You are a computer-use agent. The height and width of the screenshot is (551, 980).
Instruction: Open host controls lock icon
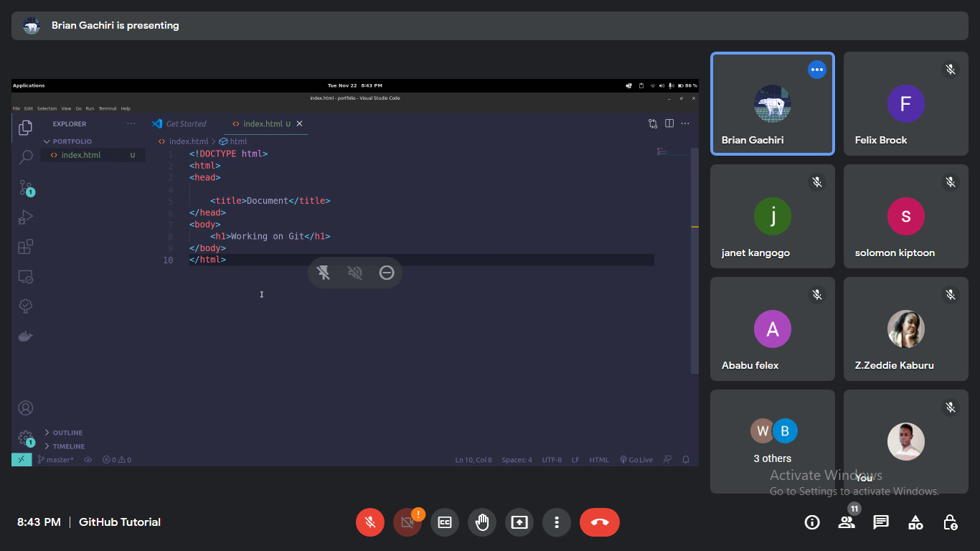950,522
